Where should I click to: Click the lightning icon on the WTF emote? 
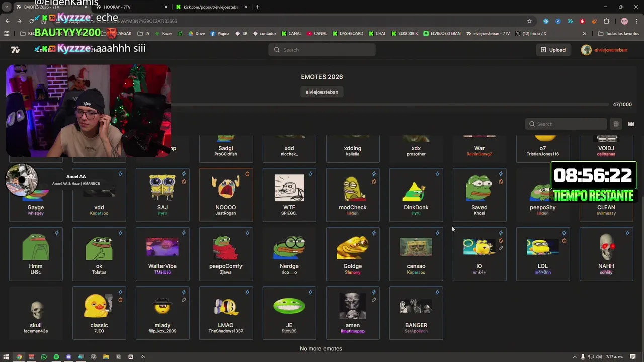click(310, 174)
